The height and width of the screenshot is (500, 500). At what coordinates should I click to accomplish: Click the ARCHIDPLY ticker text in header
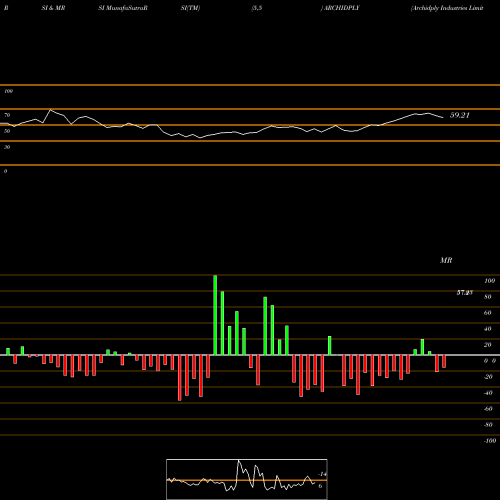342,8
